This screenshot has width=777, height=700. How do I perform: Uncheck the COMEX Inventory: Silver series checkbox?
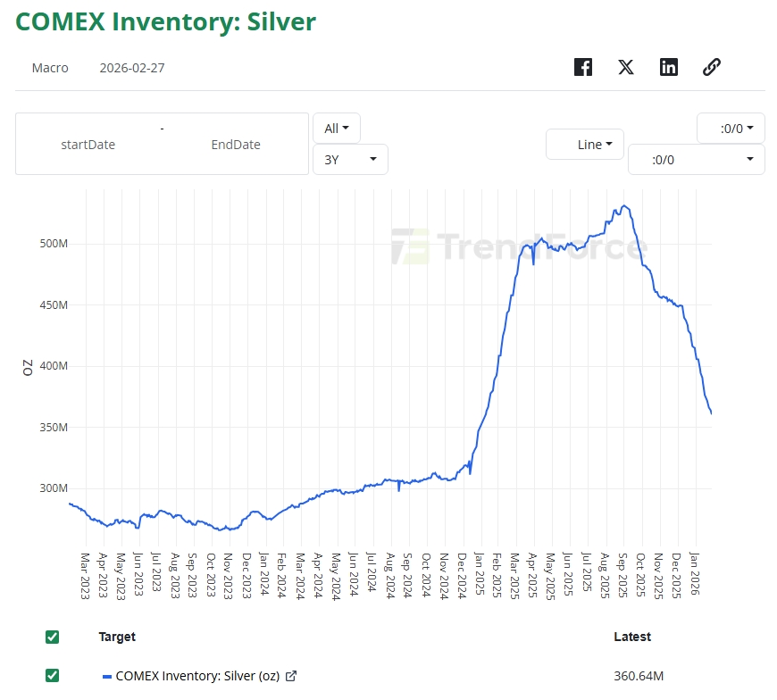pyautogui.click(x=52, y=676)
